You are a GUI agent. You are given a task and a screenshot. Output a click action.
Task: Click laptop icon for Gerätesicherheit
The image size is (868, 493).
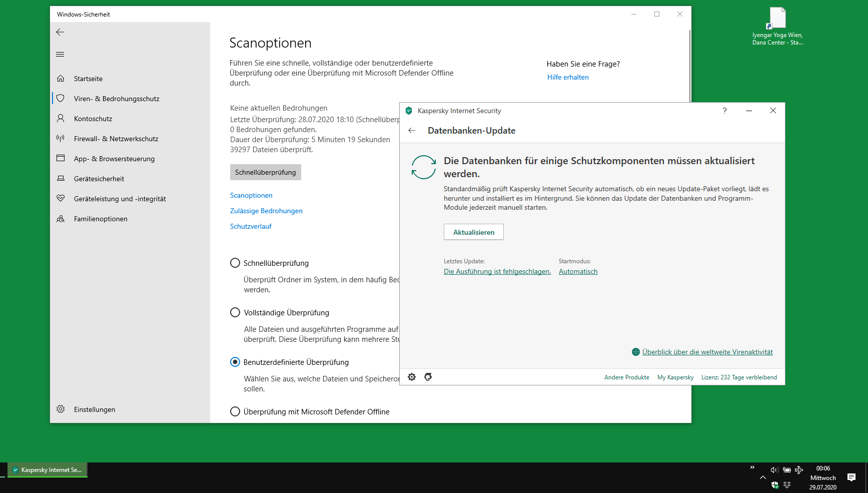click(61, 178)
